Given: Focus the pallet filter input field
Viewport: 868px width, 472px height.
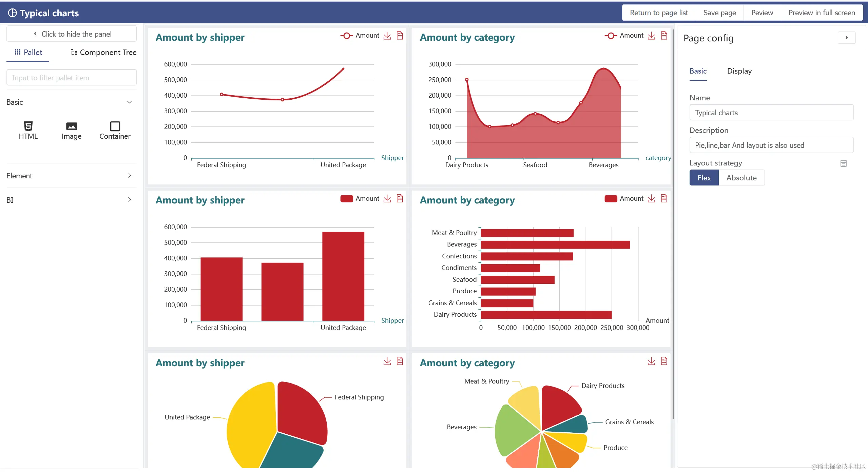Looking at the screenshot, I should pos(71,78).
